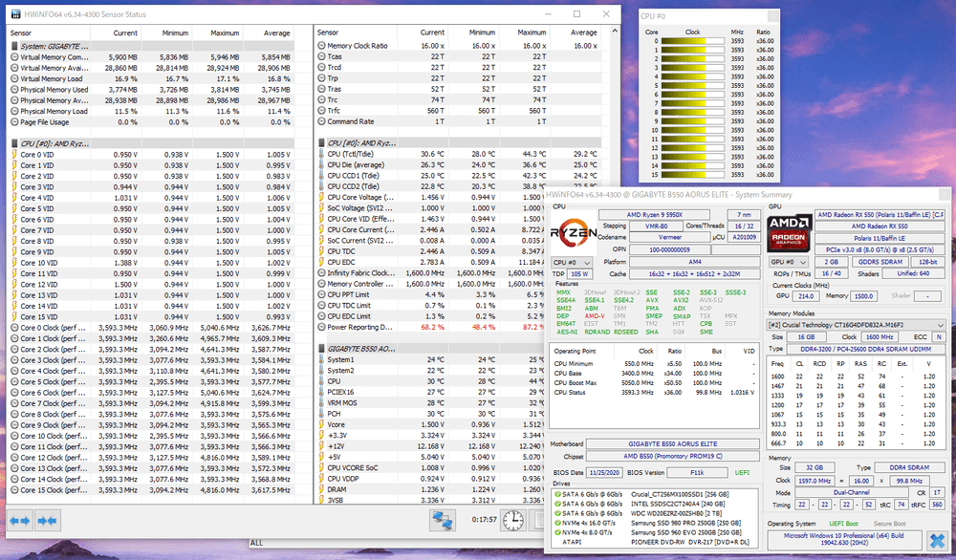Click the icon beside Core 0 Clock row
The height and width of the screenshot is (560, 956).
click(x=14, y=328)
